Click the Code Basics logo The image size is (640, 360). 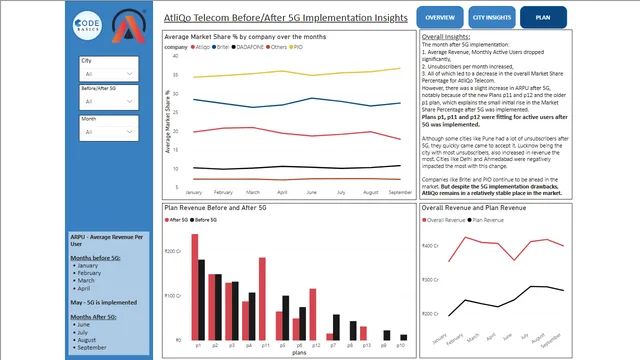(x=87, y=25)
